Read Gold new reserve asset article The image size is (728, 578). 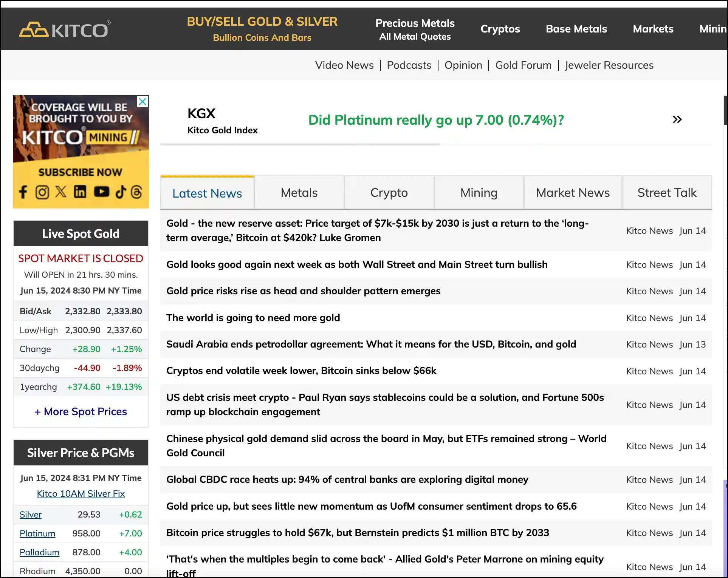pyautogui.click(x=377, y=230)
